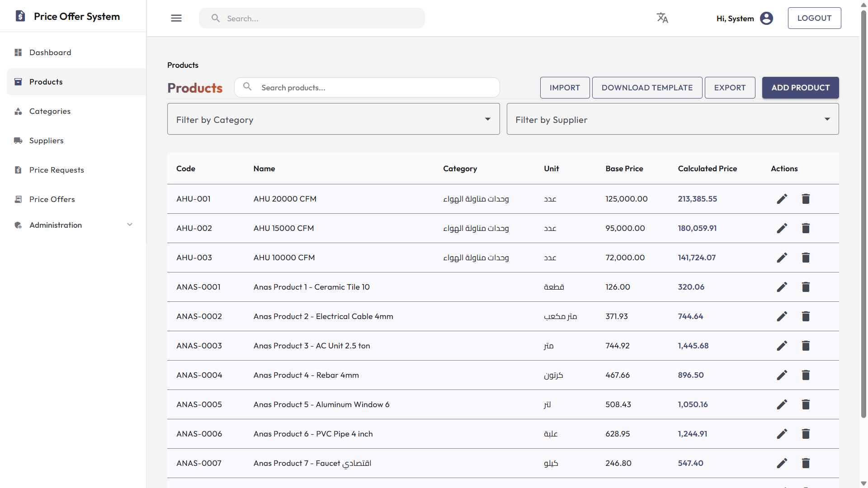The image size is (868, 488).
Task: Click LOGOUT in the top right
Action: (x=814, y=18)
